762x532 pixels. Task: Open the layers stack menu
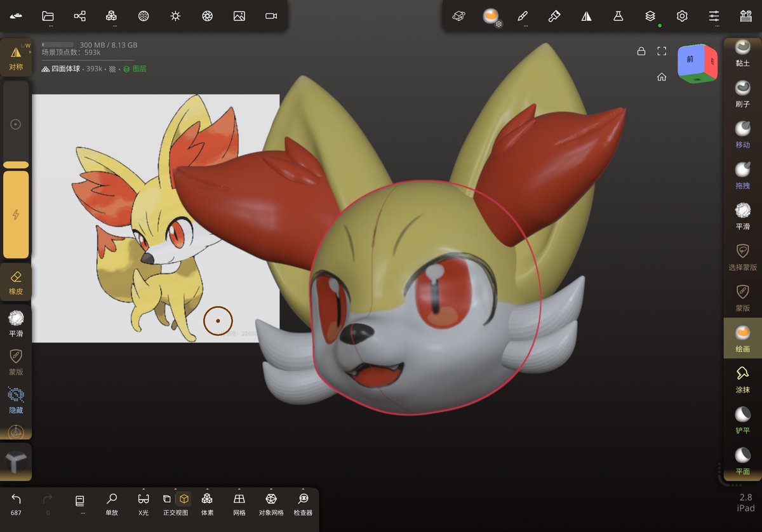tap(650, 16)
